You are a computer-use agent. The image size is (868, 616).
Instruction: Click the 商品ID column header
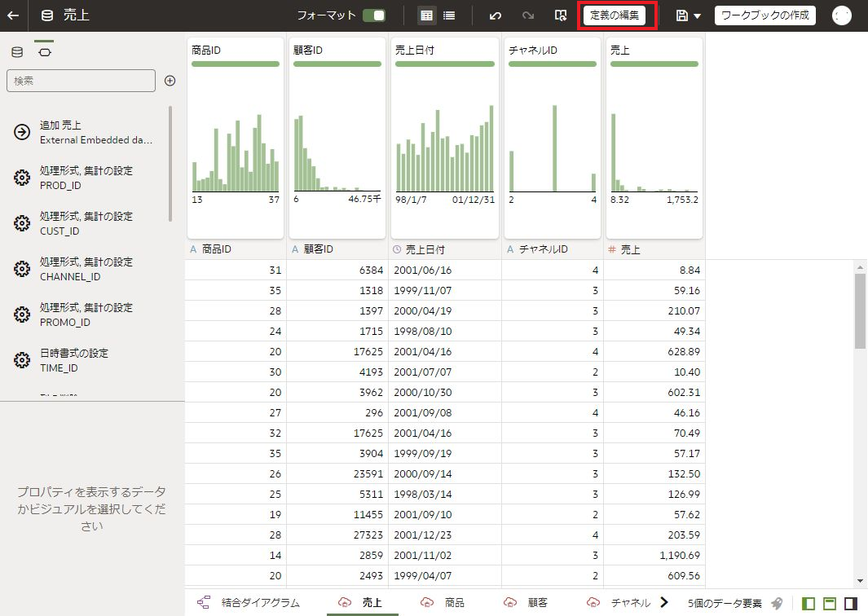(236, 249)
